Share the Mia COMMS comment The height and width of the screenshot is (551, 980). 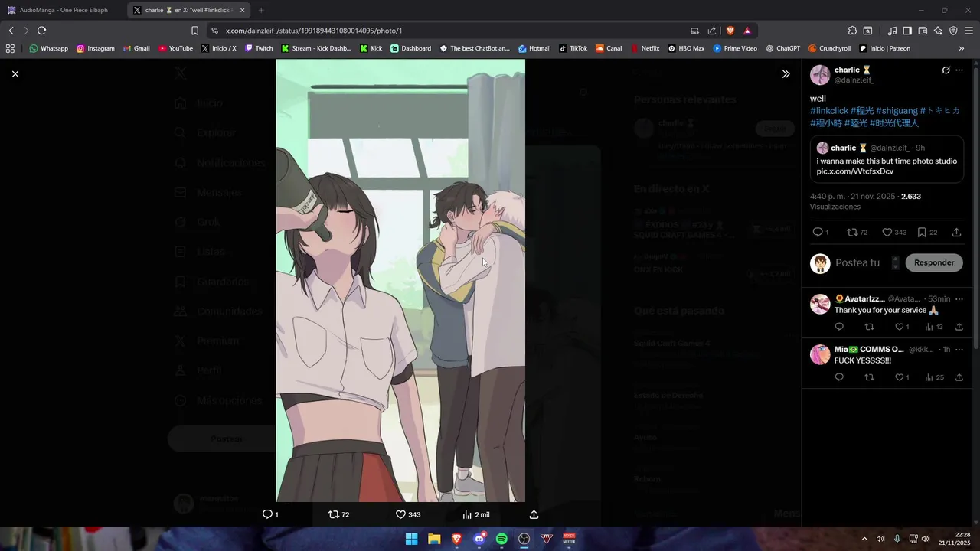pyautogui.click(x=959, y=377)
